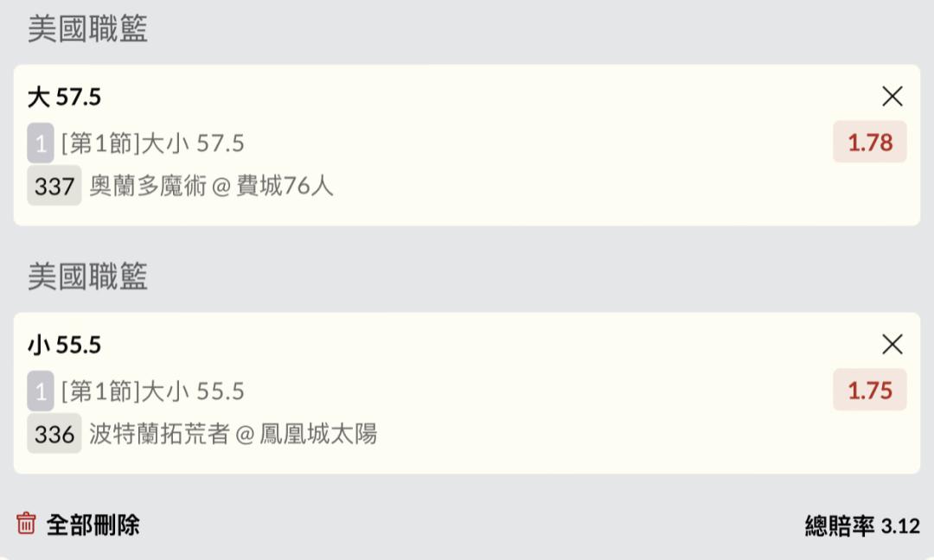The image size is (934, 560).
Task: Click the 1.75 odds badge
Action: click(869, 391)
